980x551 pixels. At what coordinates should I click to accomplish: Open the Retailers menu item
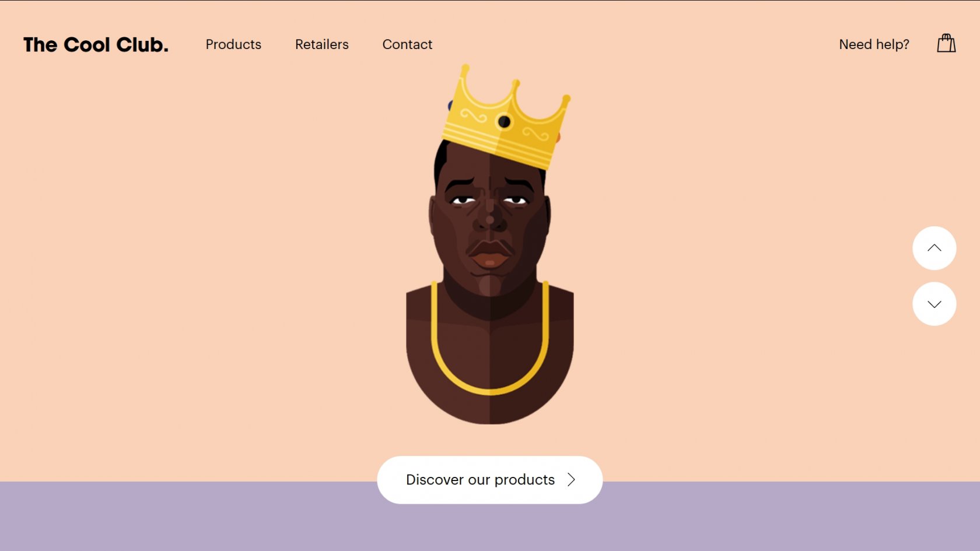pos(321,44)
